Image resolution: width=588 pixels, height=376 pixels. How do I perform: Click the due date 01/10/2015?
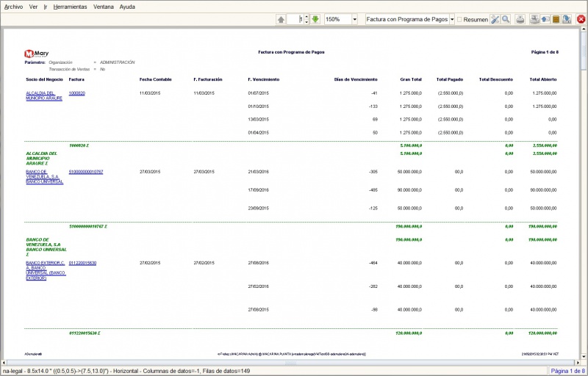[259, 106]
